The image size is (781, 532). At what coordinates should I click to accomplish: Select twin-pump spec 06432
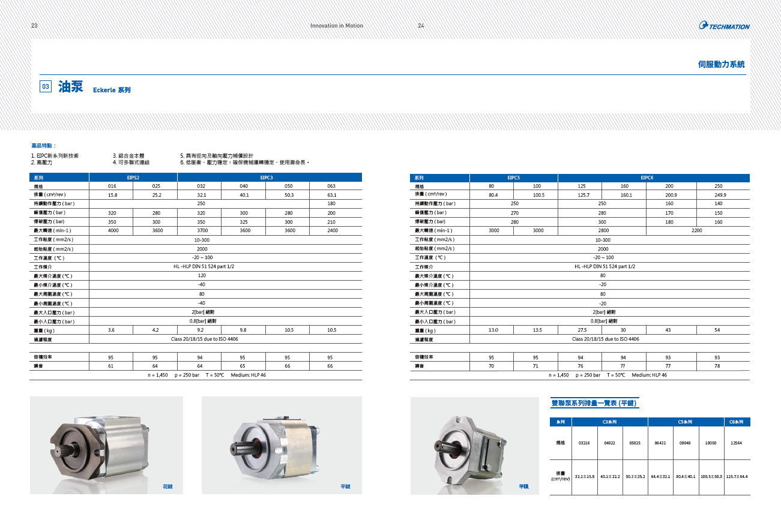[x=660, y=443]
